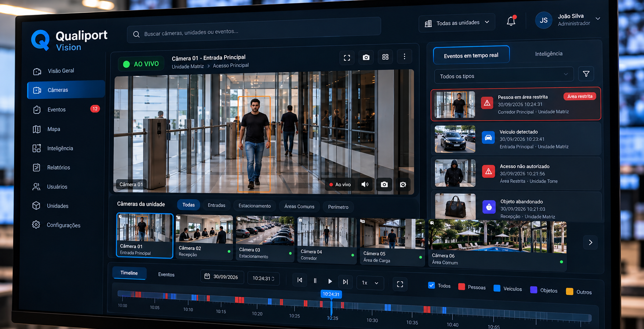This screenshot has width=644, height=329.
Task: Open the 30/09/2026 date picker
Action: click(222, 277)
